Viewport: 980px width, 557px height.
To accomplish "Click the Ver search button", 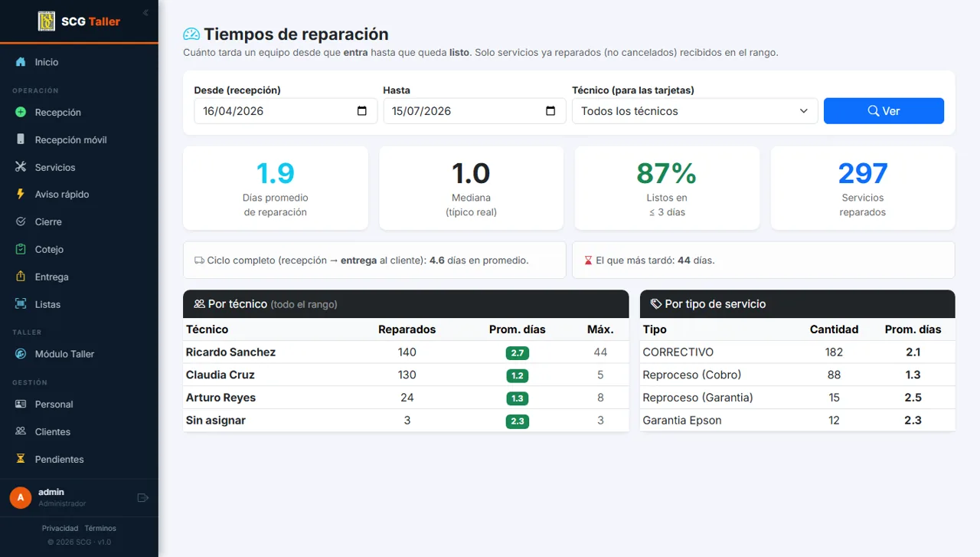I will (x=884, y=111).
